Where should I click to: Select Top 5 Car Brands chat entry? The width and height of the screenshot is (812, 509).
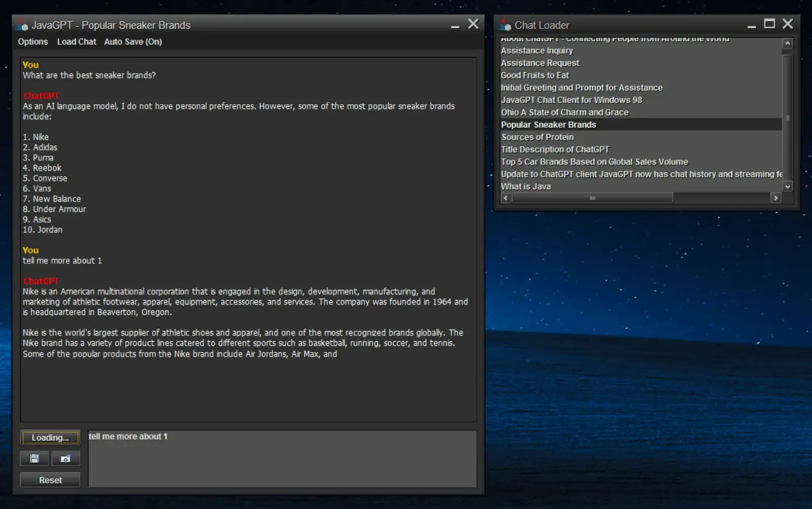(641, 162)
